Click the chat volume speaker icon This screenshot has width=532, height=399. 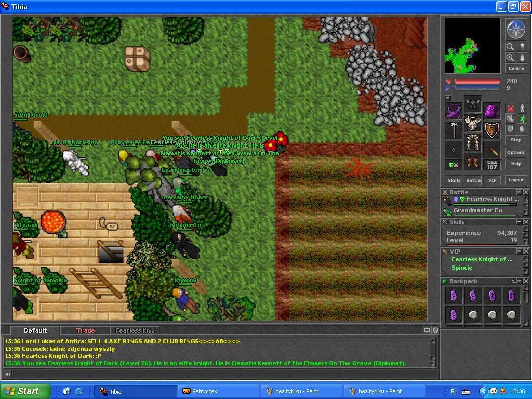tap(7, 374)
